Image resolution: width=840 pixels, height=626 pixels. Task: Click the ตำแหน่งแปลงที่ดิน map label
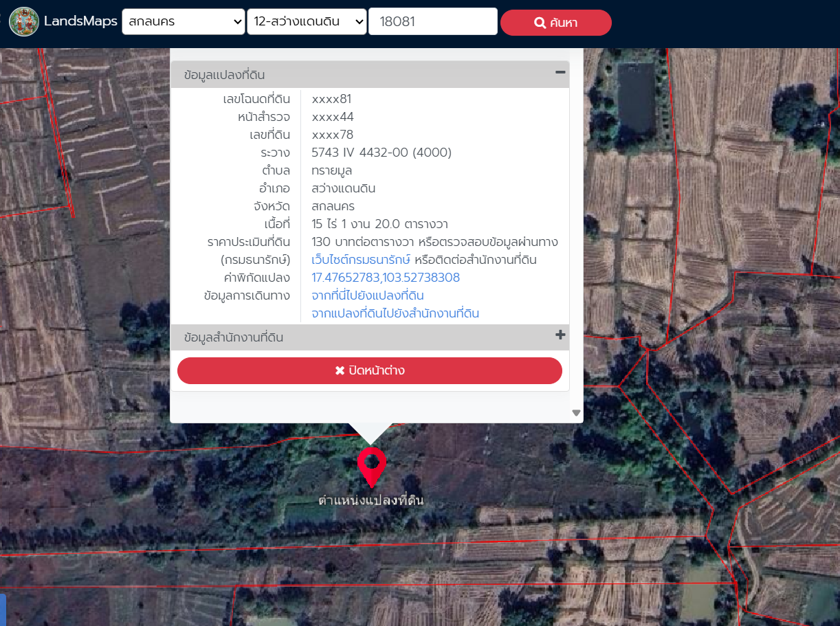(x=371, y=501)
